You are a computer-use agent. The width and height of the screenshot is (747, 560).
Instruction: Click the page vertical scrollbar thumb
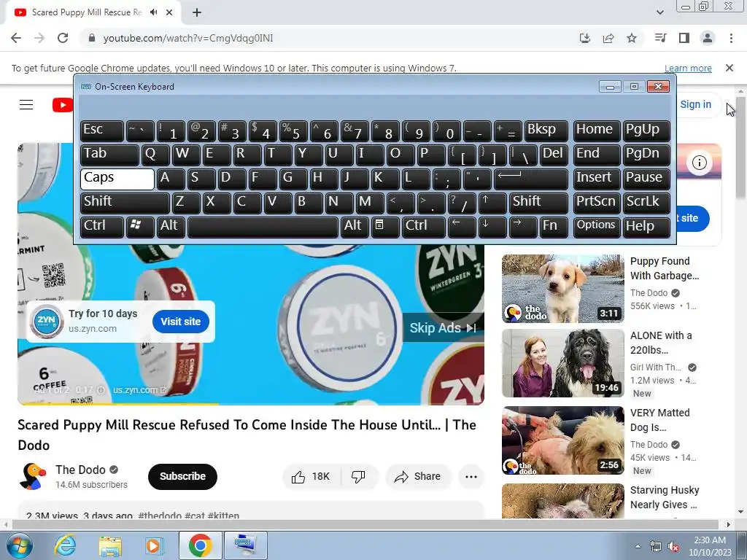(x=740, y=147)
